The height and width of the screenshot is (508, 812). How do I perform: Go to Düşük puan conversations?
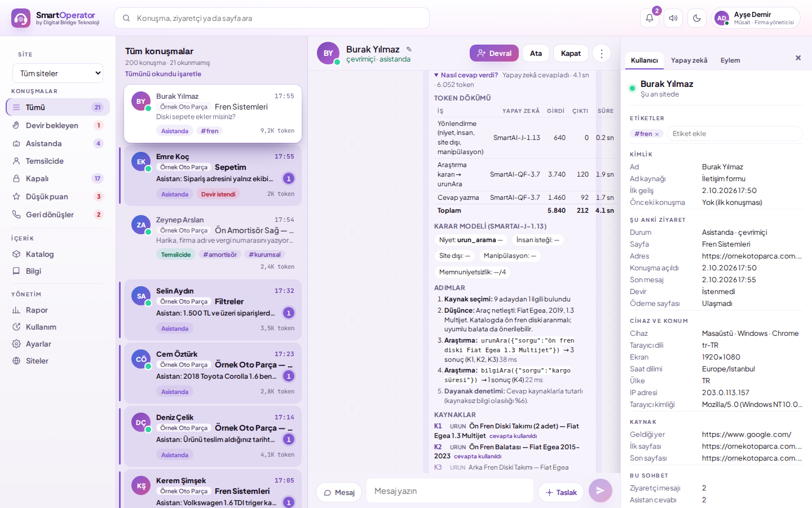click(x=58, y=196)
